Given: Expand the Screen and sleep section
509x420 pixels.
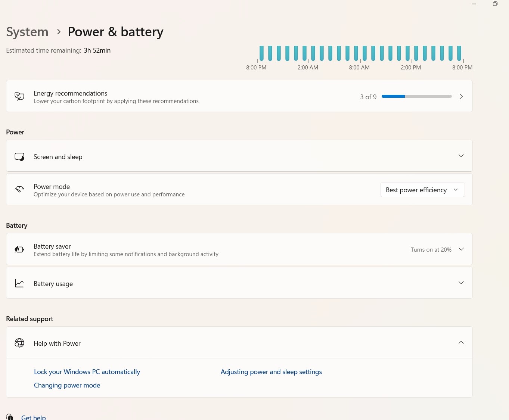Looking at the screenshot, I should (x=461, y=156).
